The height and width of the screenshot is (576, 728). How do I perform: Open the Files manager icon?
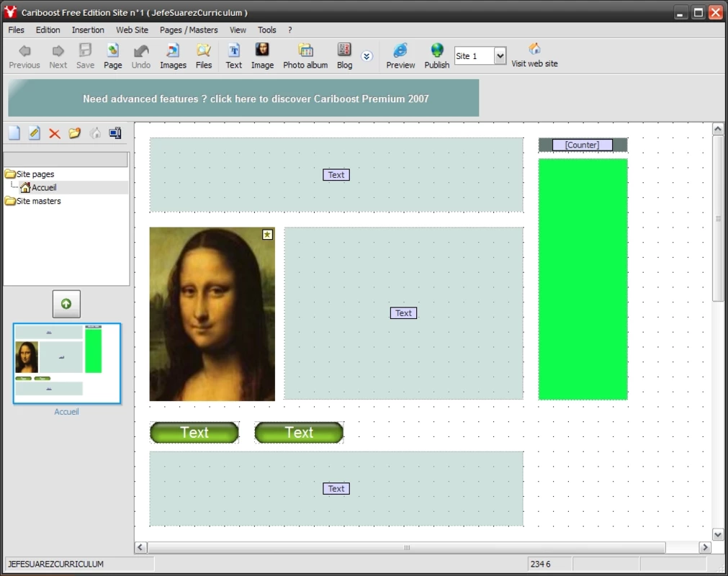[x=204, y=55]
